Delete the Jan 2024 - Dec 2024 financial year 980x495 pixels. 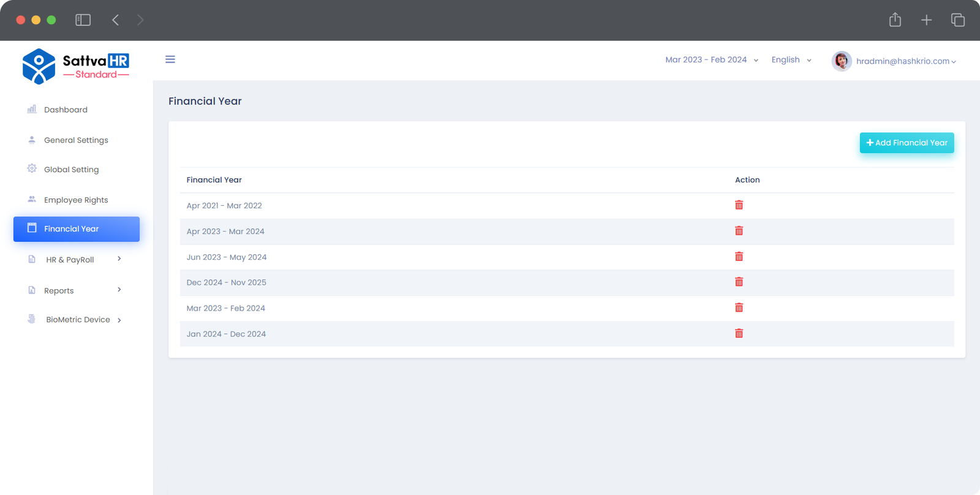[739, 333]
